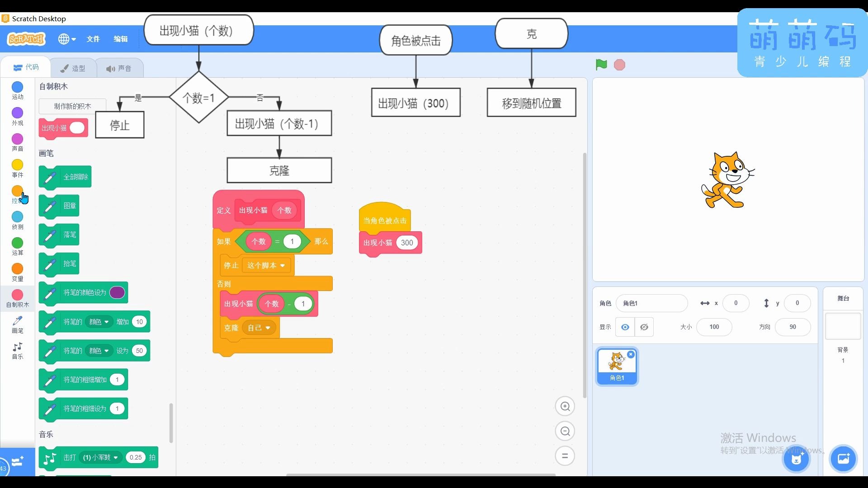Show sprite using the eye toggle
This screenshot has width=868, height=488.
625,327
